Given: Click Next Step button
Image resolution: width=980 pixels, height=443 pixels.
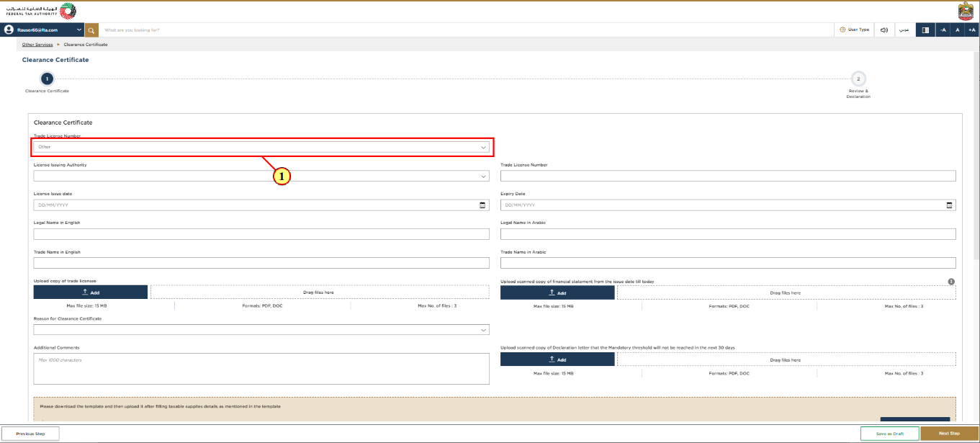Looking at the screenshot, I should tap(950, 434).
